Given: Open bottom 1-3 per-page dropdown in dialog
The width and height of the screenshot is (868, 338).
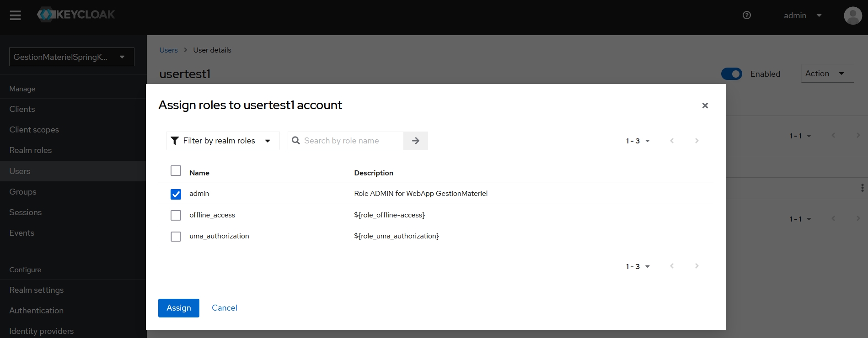Looking at the screenshot, I should 638,266.
